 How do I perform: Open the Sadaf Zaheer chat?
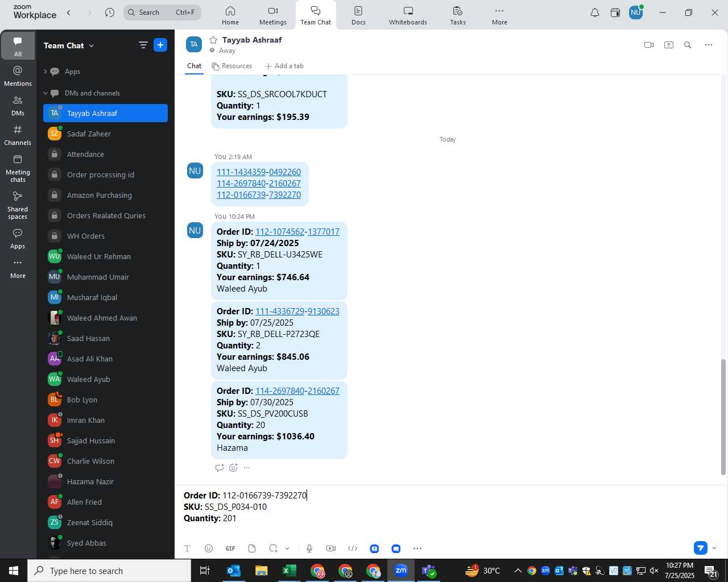[105, 134]
